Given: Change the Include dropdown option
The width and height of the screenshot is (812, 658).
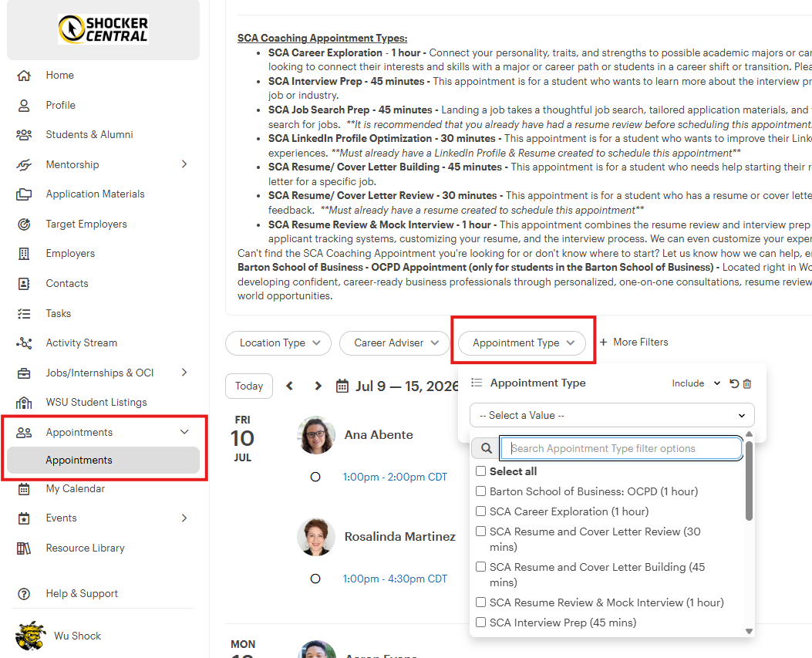Looking at the screenshot, I should pyautogui.click(x=696, y=383).
